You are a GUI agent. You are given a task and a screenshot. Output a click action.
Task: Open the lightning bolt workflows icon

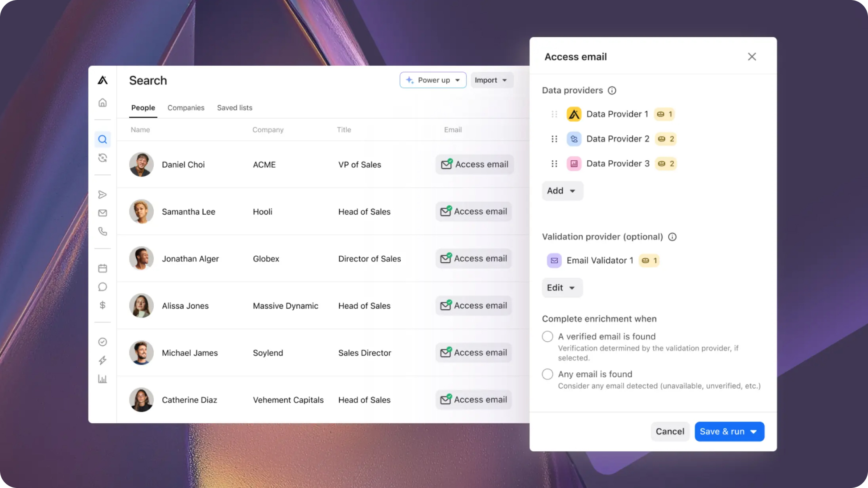tap(102, 360)
